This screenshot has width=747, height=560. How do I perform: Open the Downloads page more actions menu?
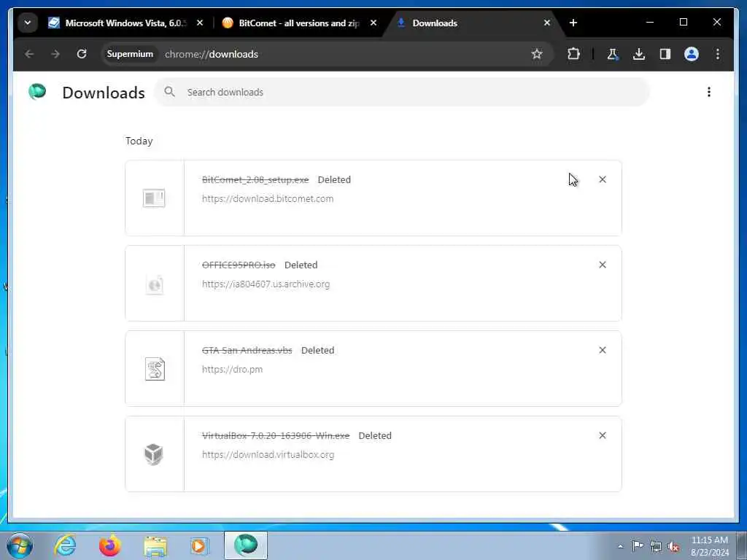click(709, 92)
